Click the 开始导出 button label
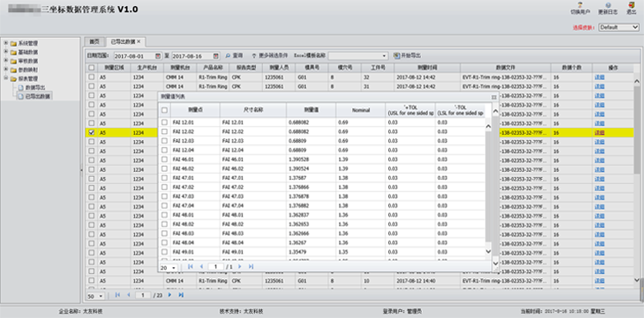644x318 pixels. 411,56
